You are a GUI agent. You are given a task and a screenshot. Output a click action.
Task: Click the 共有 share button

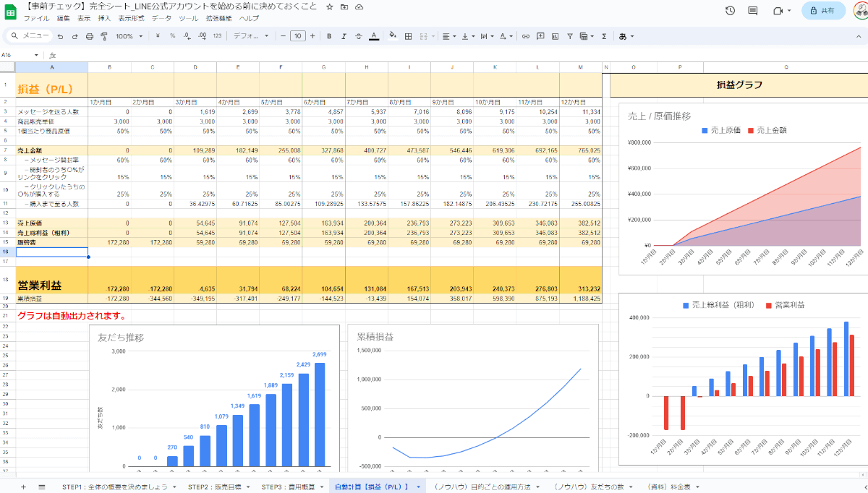click(x=823, y=11)
